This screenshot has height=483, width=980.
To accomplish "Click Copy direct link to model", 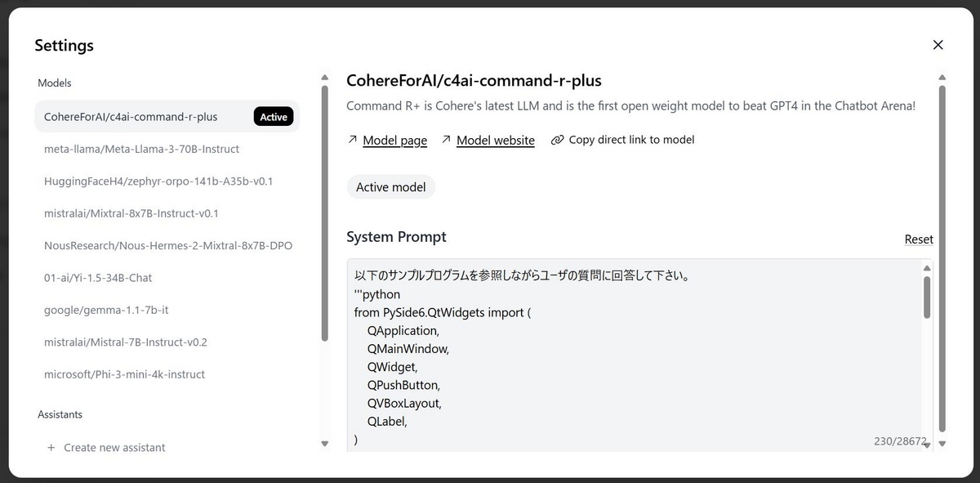I will coord(631,140).
